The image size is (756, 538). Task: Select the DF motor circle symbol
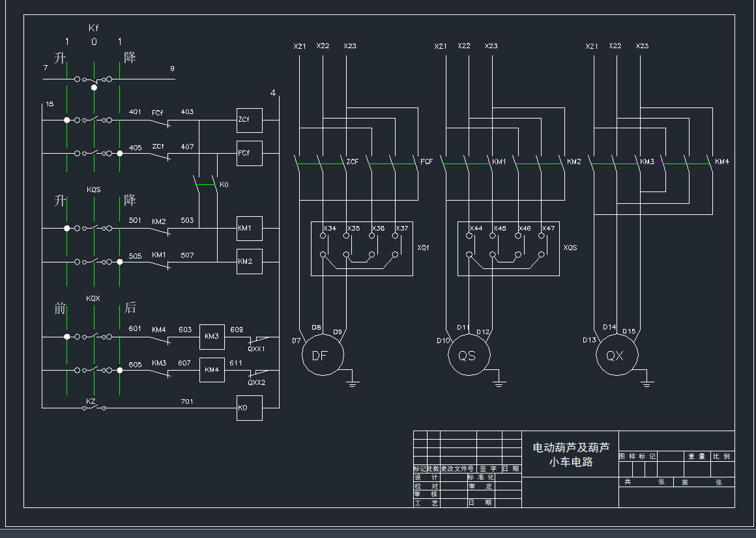[x=322, y=356]
